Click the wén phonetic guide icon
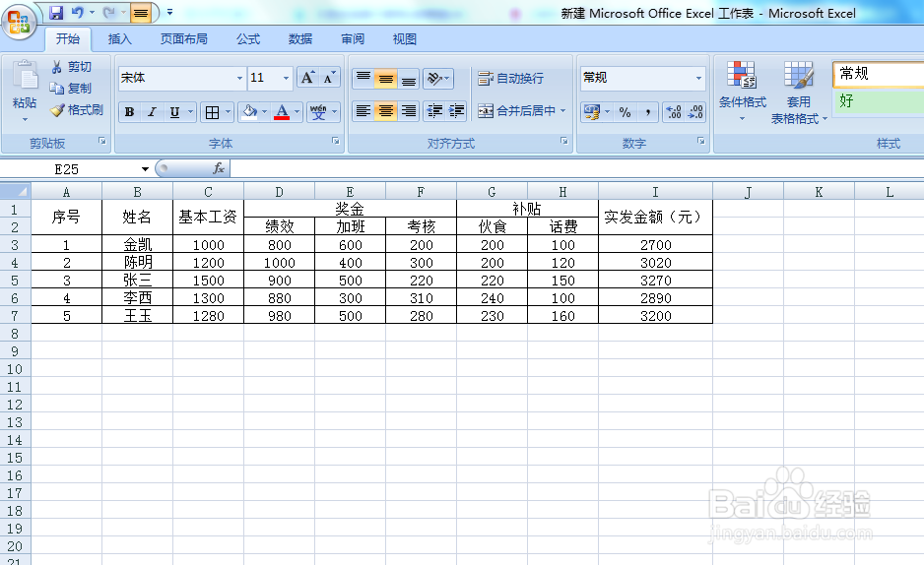 coord(318,112)
